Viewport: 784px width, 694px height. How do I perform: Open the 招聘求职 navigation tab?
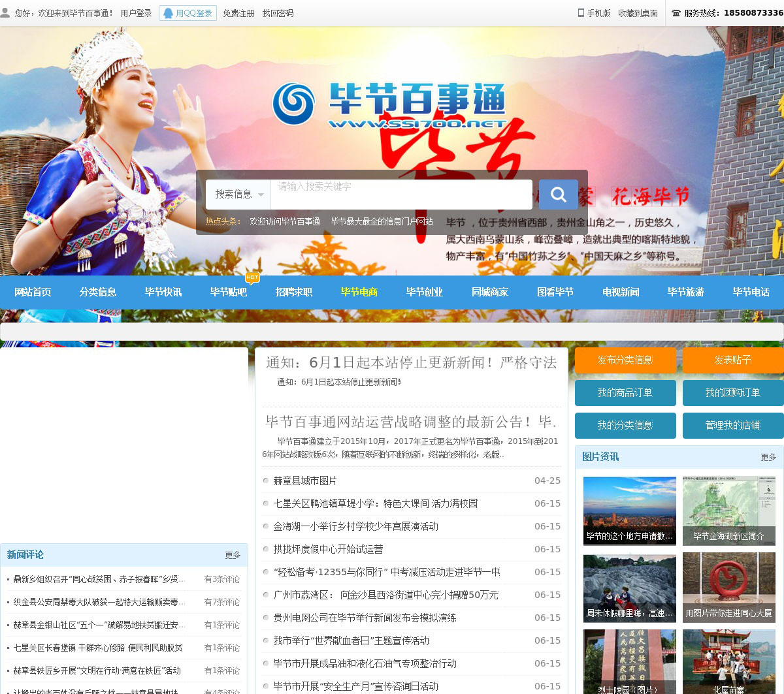coord(294,292)
